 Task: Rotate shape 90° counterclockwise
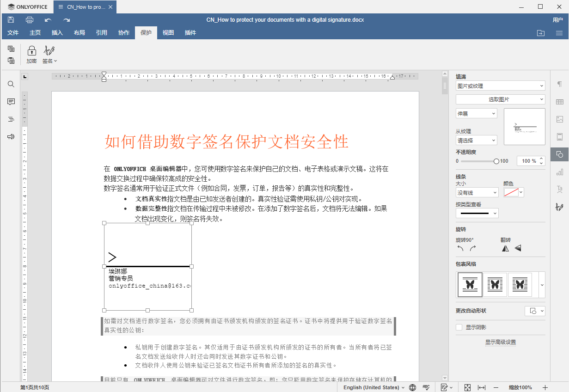point(460,248)
